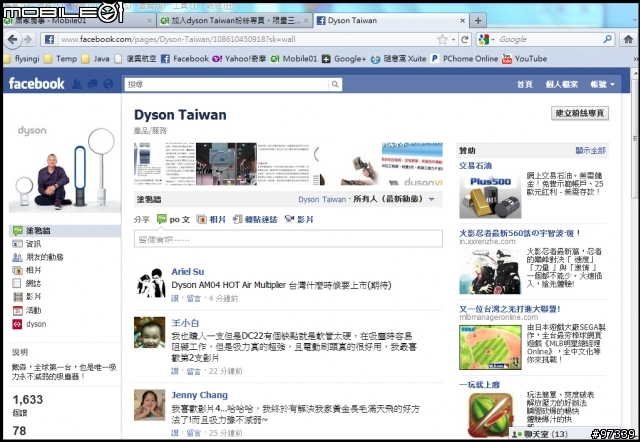Reload the page with the refresh icon
The image size is (640, 442).
(464, 40)
